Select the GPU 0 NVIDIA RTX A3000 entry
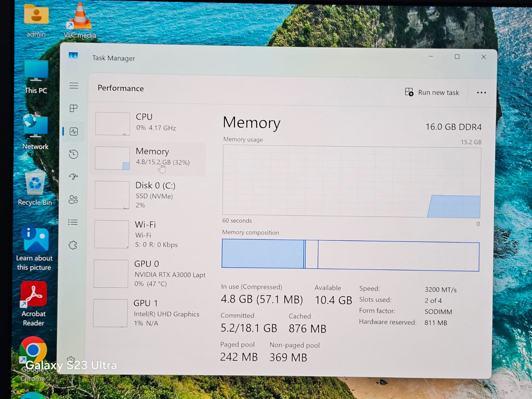532x399 pixels. click(149, 274)
